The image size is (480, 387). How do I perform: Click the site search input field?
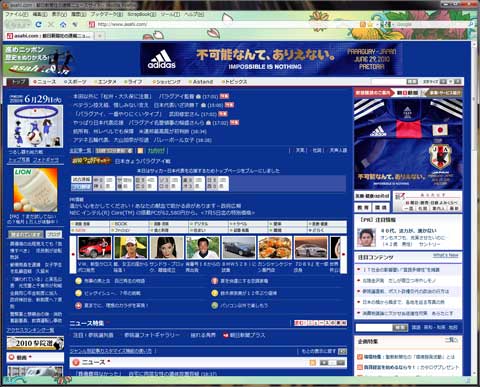pyautogui.click(x=373, y=328)
